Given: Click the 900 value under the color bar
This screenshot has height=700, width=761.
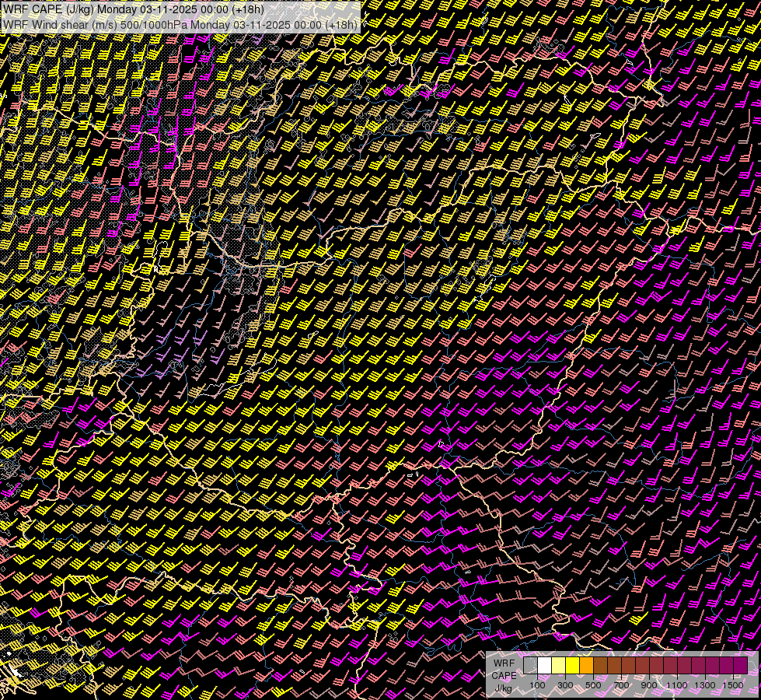Looking at the screenshot, I should (649, 685).
